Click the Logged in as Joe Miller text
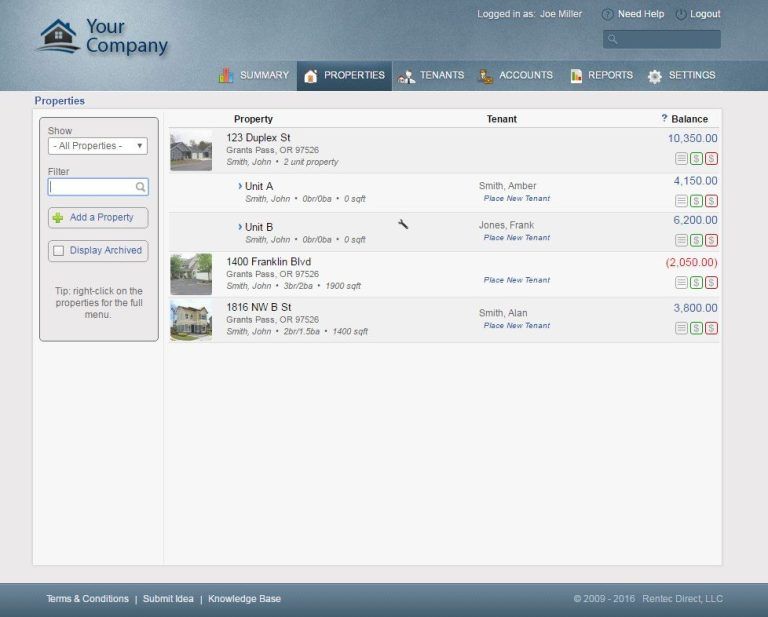This screenshot has width=768, height=617. click(529, 14)
